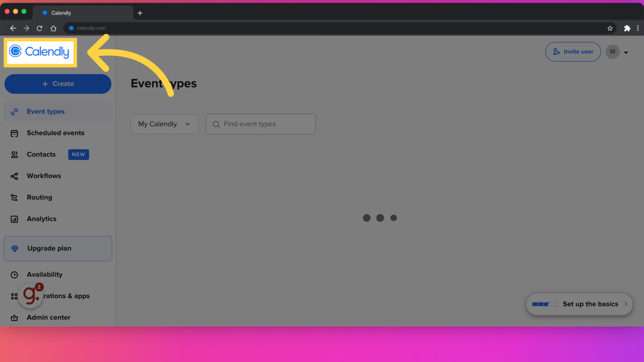Click the Event types menu item

(x=46, y=111)
